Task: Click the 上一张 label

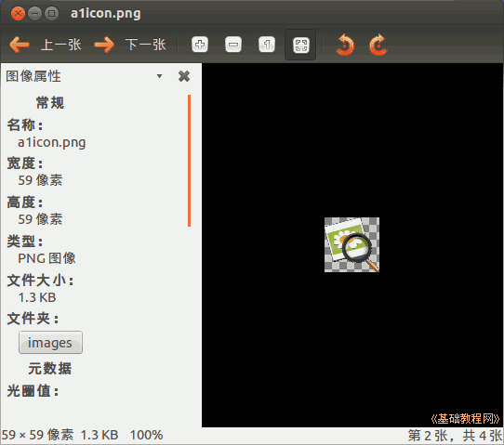Action: (x=61, y=45)
